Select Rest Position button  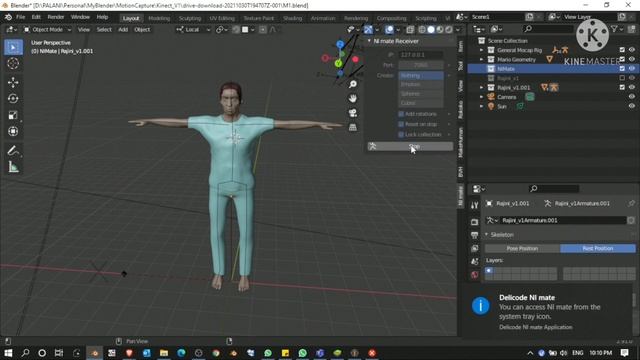point(598,248)
